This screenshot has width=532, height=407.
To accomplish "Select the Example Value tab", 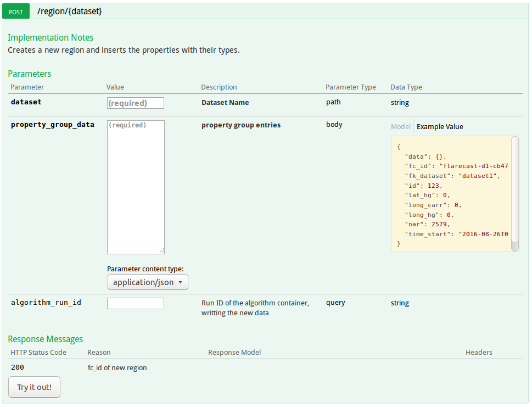I will point(440,127).
